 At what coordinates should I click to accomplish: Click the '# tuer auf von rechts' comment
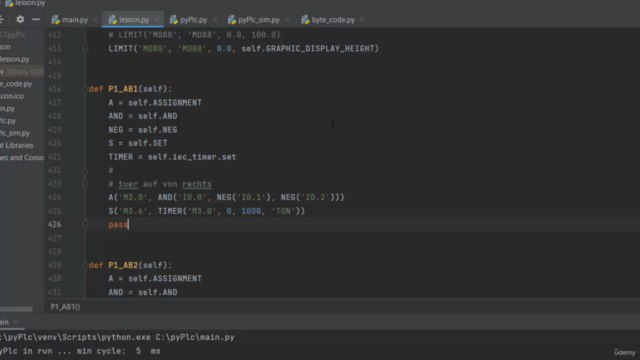coord(160,184)
